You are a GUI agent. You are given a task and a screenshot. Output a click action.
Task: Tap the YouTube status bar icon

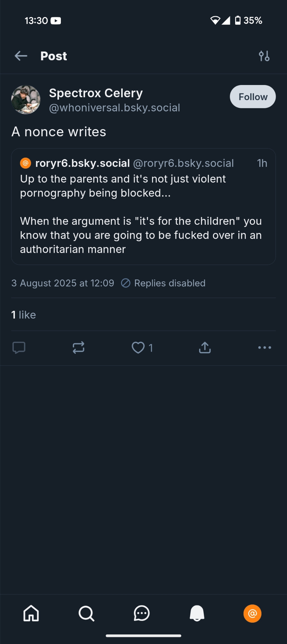coord(56,21)
